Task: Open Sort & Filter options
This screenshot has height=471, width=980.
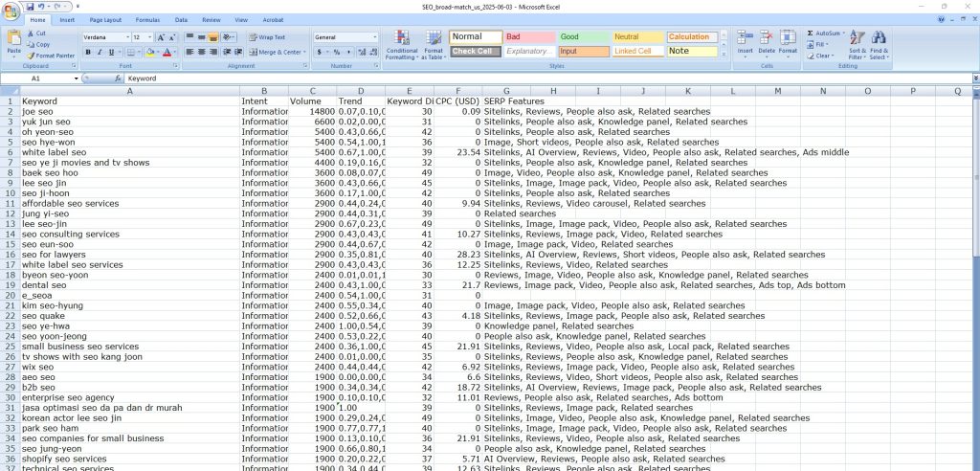Action: tap(857, 44)
